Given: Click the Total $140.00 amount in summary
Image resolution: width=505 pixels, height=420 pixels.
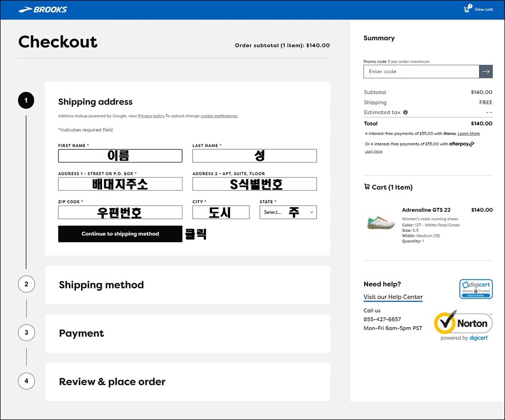Looking at the screenshot, I should [481, 123].
